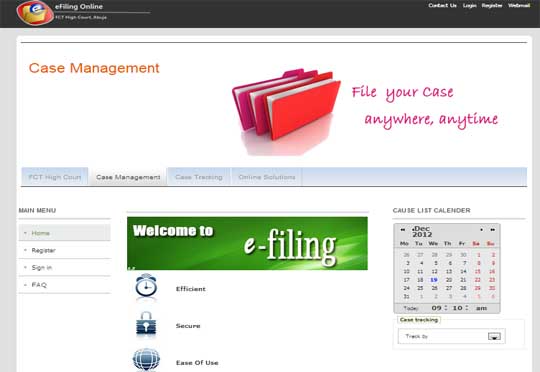This screenshot has width=540, height=372.
Task: Go to next year in calendar
Action: click(x=492, y=229)
